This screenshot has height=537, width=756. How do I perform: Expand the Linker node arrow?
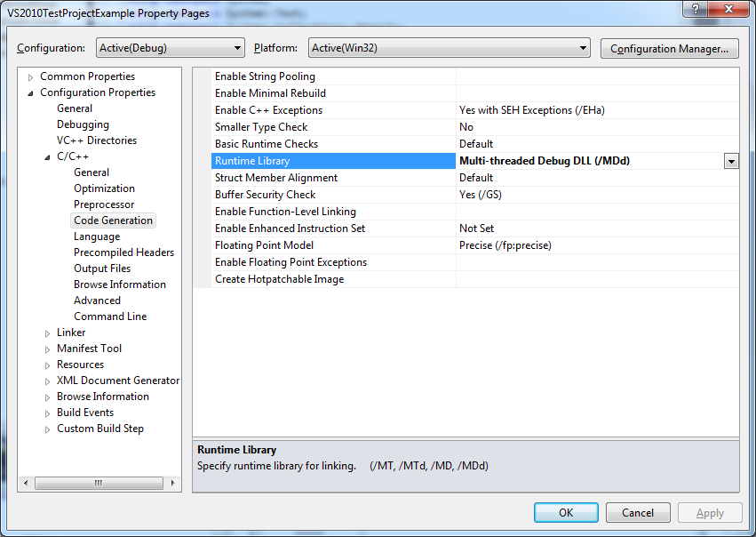click(47, 333)
